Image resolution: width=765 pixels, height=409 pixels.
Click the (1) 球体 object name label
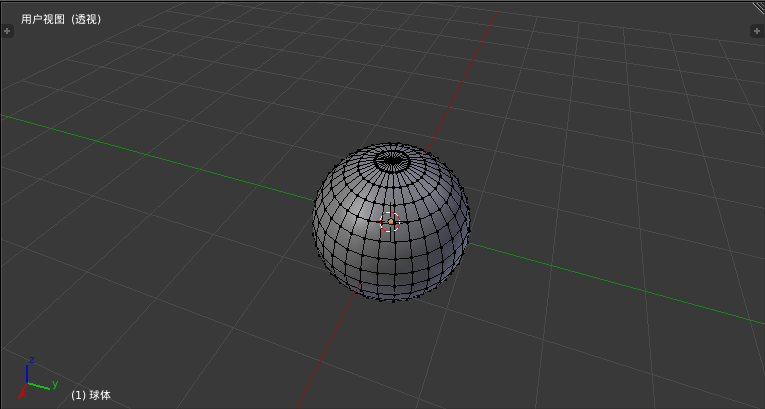(91, 395)
